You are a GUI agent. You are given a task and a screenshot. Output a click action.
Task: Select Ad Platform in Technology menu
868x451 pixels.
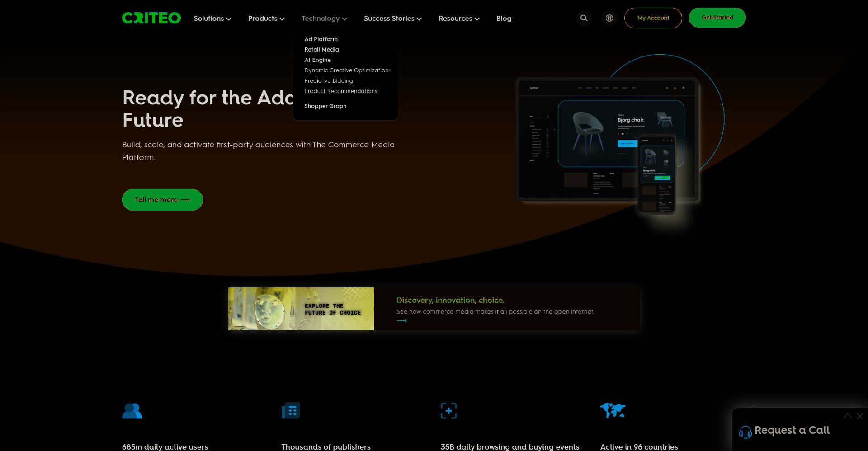click(321, 39)
